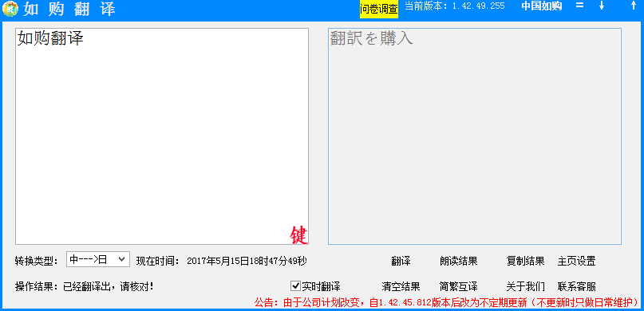
Task: Open the red 键 keyboard icon
Action: [298, 235]
